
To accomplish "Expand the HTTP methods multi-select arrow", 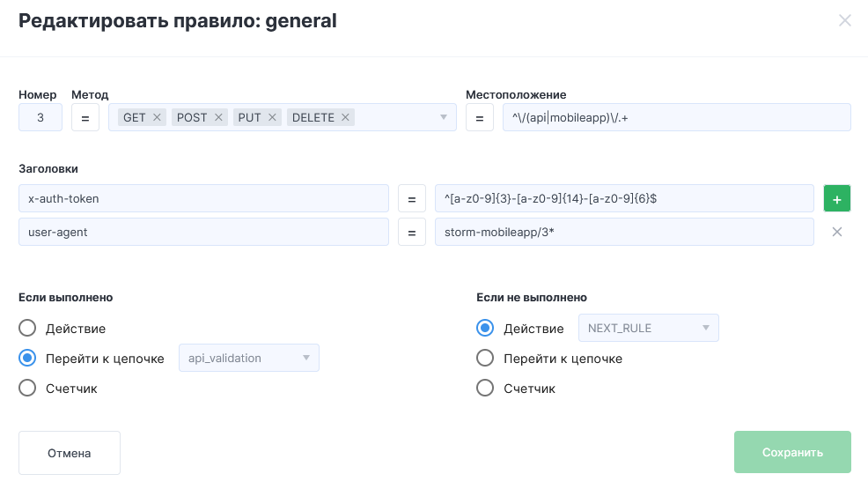I will pyautogui.click(x=444, y=117).
